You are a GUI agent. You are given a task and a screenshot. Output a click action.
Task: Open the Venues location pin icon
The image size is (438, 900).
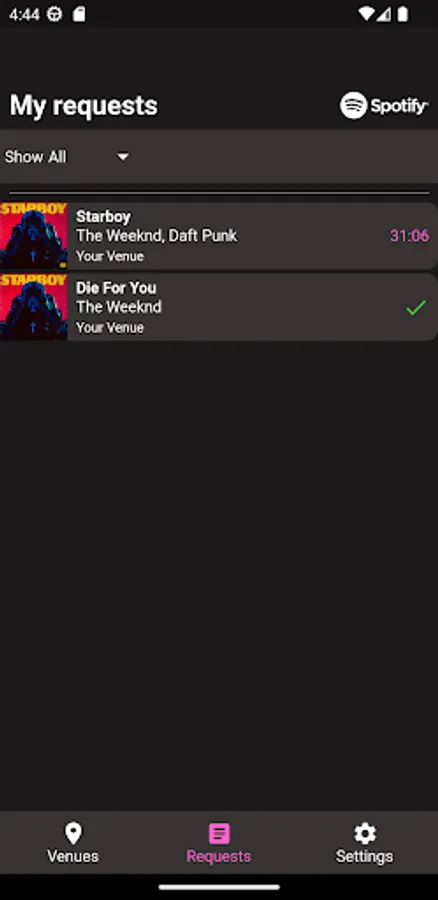(73, 833)
